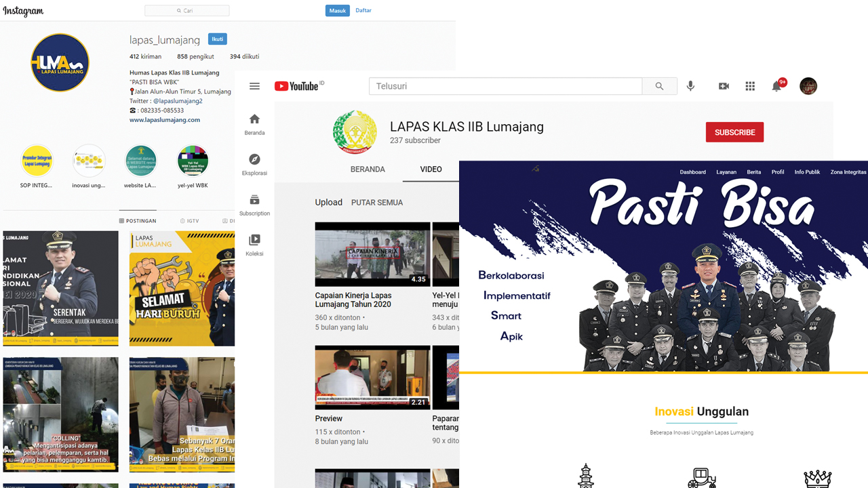Switch to the VIDEO channel tab
Screen dimensions: 868x488
click(431, 169)
